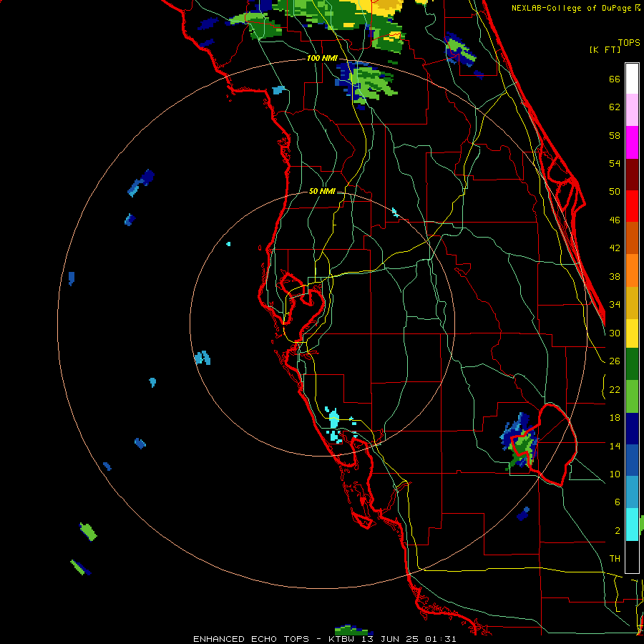This screenshot has width=644, height=644.
Task: Select the cyan legend swatch
Action: (632, 525)
